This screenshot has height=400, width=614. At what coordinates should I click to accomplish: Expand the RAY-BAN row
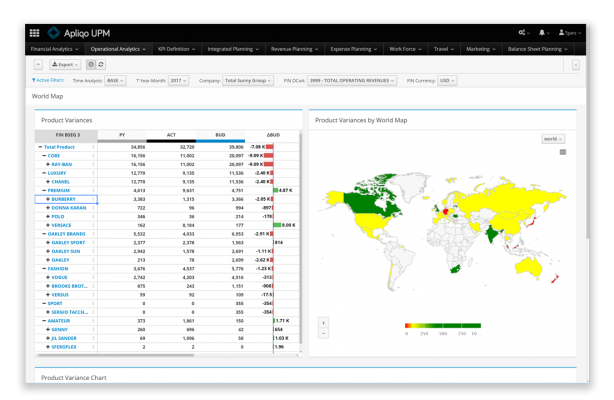(x=48, y=164)
